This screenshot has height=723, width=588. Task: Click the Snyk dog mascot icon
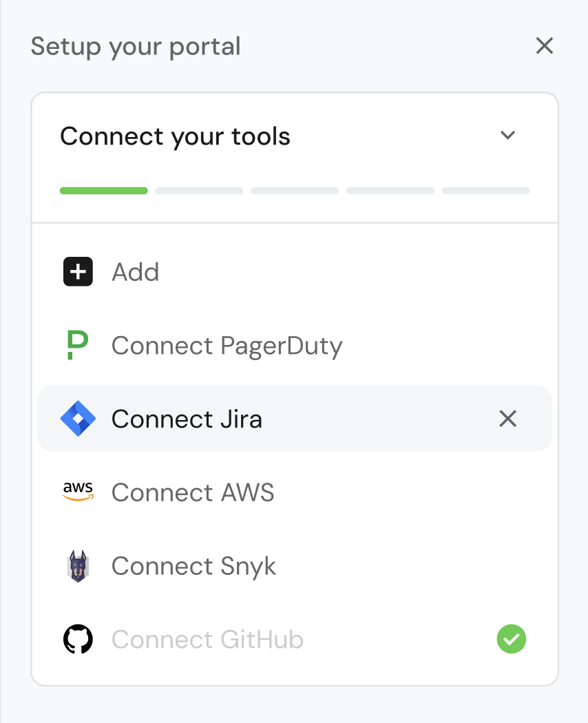click(78, 566)
